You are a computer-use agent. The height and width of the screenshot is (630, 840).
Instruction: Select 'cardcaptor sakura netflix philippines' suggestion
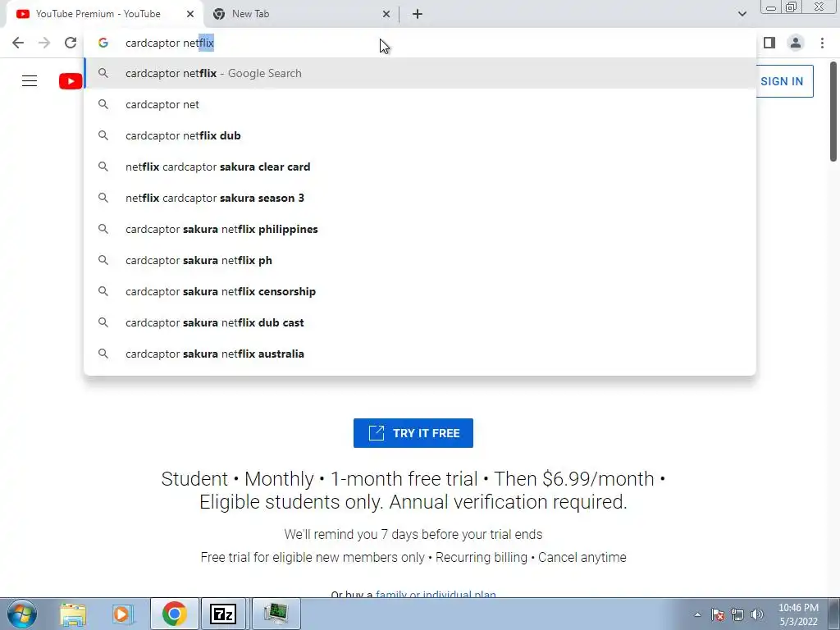click(420, 230)
